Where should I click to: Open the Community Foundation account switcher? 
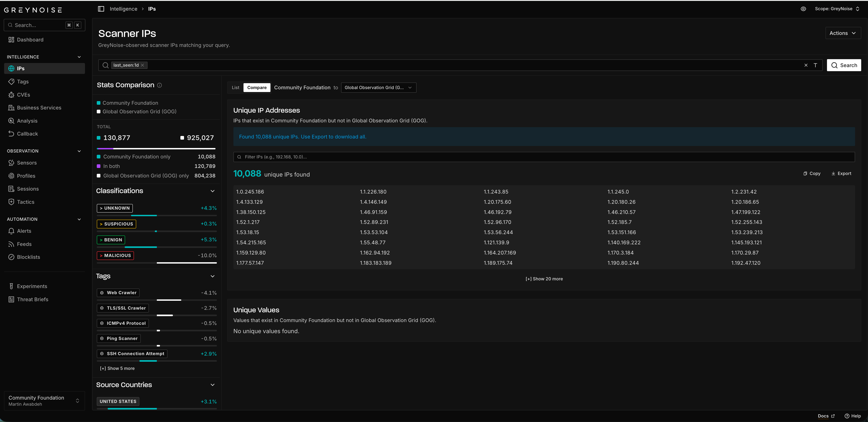(44, 400)
